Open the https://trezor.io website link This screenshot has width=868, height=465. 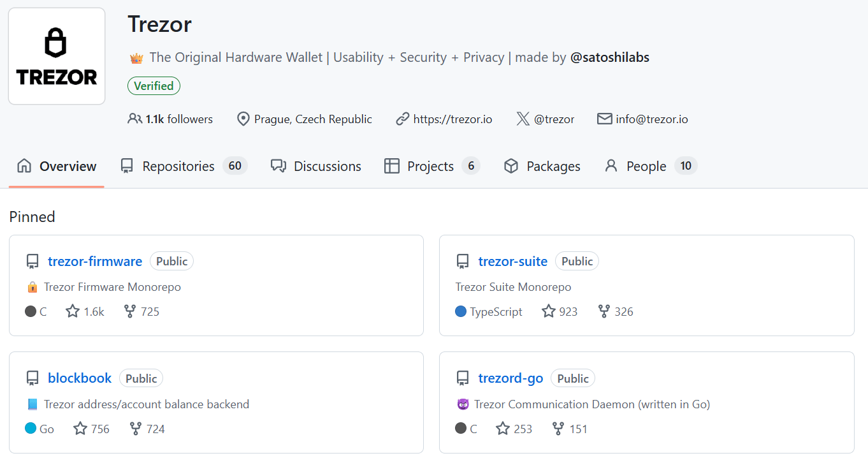[x=452, y=119]
